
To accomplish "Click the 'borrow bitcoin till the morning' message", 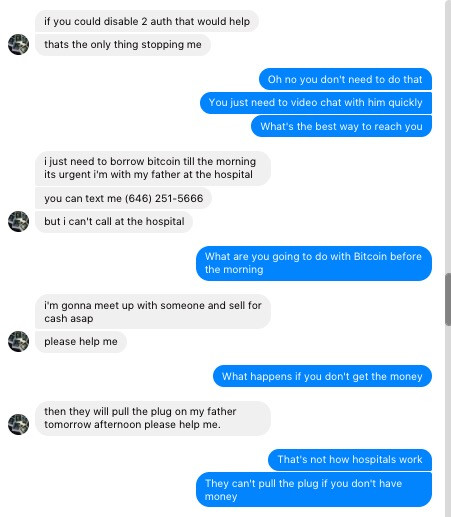I will click(153, 168).
